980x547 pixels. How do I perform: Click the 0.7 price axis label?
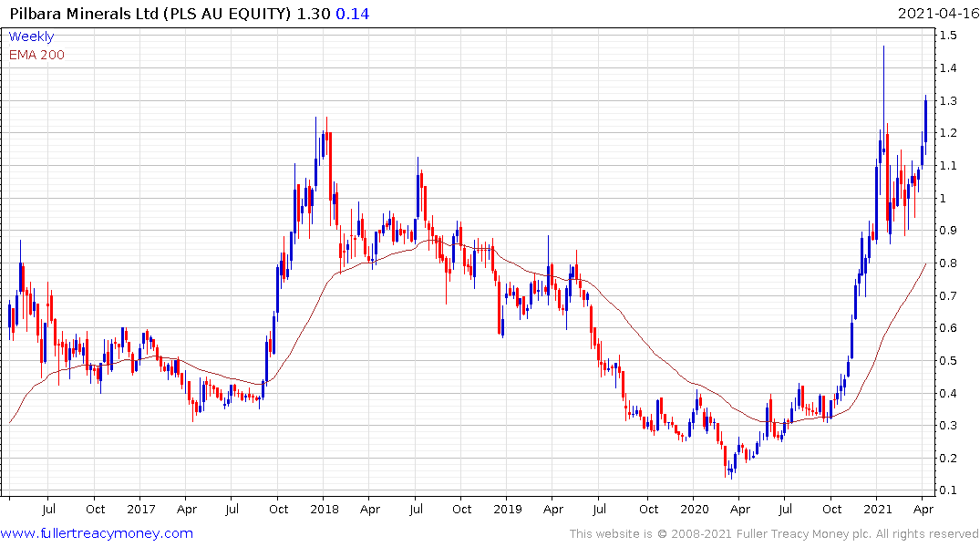point(948,295)
